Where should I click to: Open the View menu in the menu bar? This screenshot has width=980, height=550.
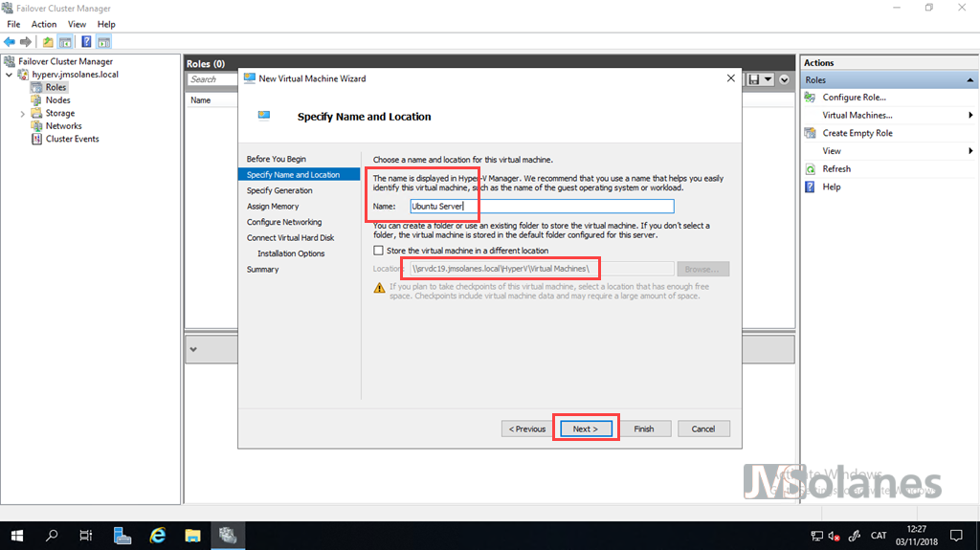coord(77,24)
